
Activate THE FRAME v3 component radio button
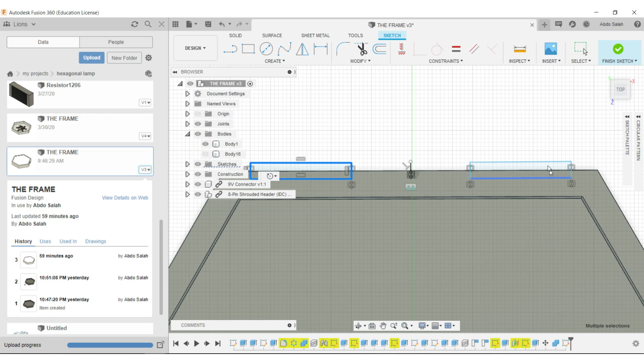[250, 83]
